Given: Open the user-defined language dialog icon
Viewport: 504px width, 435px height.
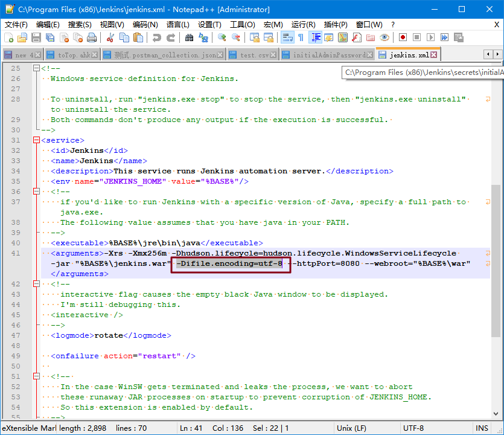Looking at the screenshot, I should coord(328,37).
